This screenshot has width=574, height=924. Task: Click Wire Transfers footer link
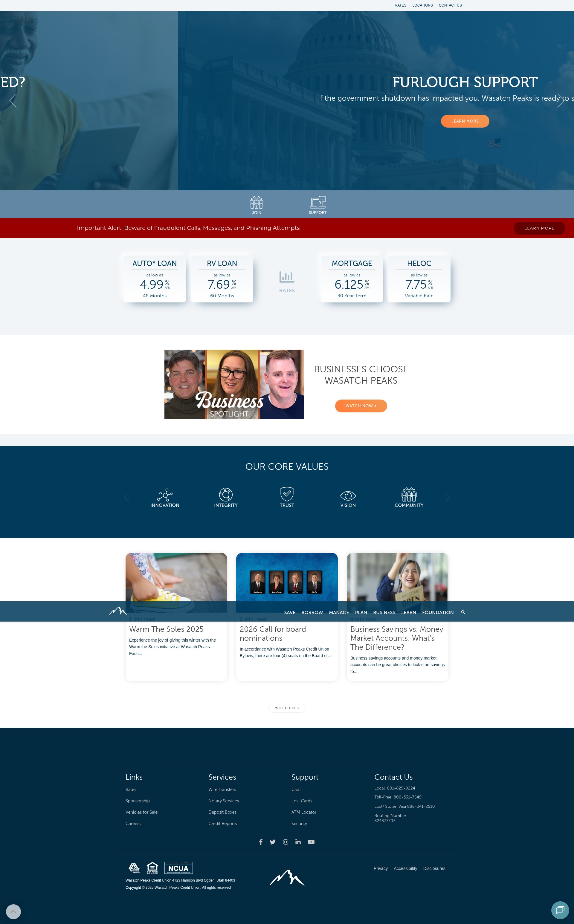coord(222,789)
